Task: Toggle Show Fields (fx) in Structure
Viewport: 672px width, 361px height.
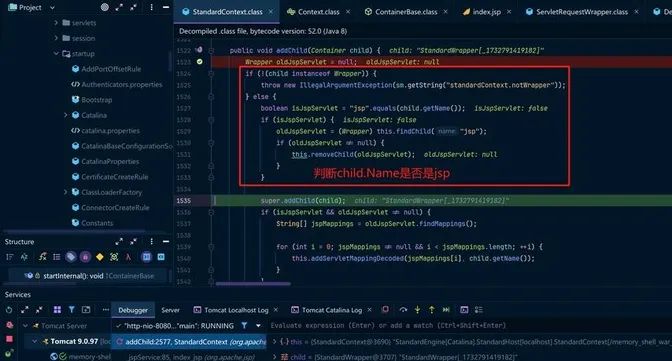Action: [x=42, y=257]
